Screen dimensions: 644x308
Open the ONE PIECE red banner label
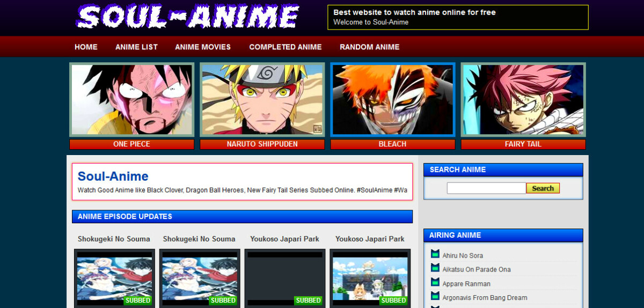click(131, 144)
